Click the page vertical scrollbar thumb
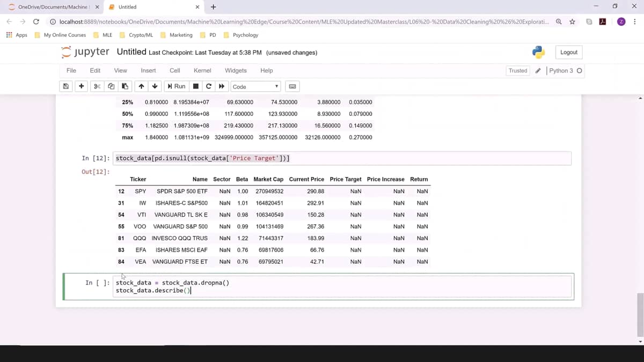644x362 pixels. pos(640,314)
